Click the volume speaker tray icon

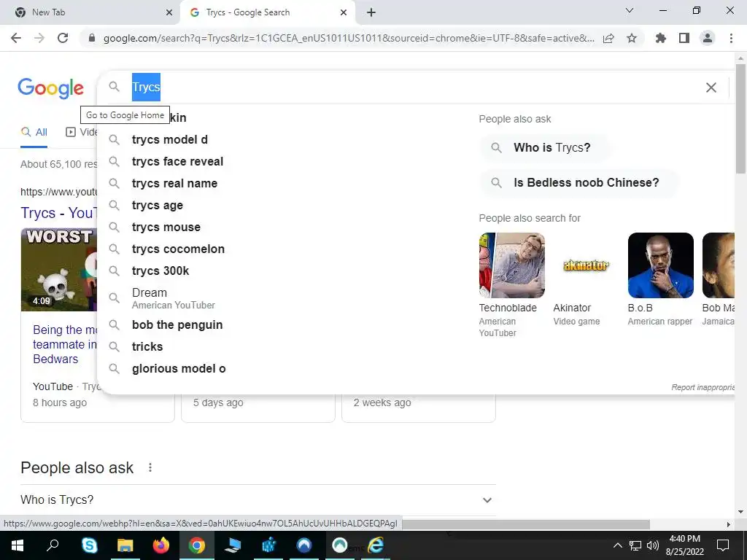point(653,545)
